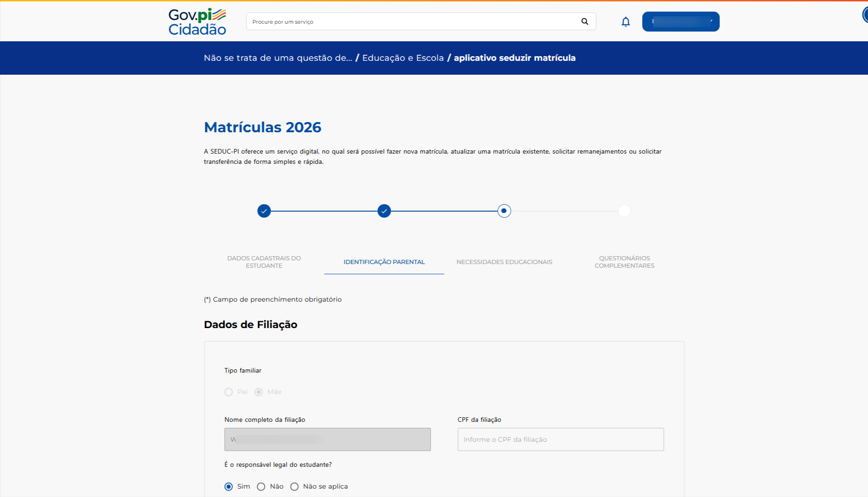
Task: Click the Gov.pi Cidadão logo
Action: (x=197, y=22)
